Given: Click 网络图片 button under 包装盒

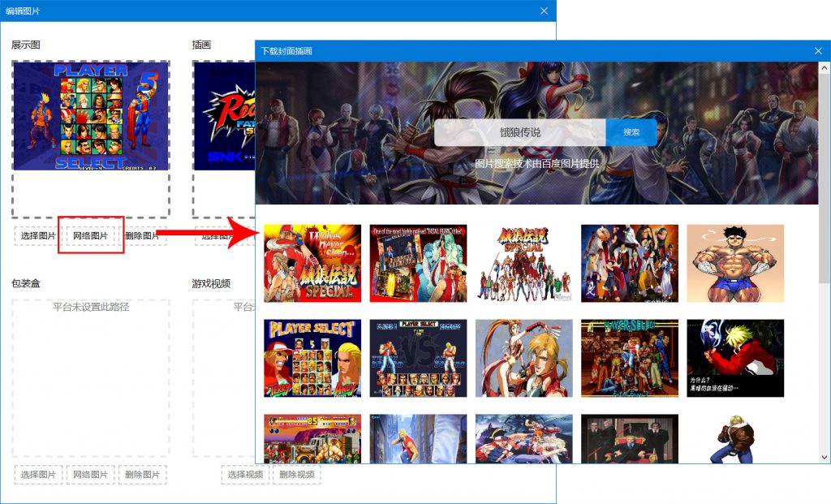Looking at the screenshot, I should pyautogui.click(x=90, y=474).
